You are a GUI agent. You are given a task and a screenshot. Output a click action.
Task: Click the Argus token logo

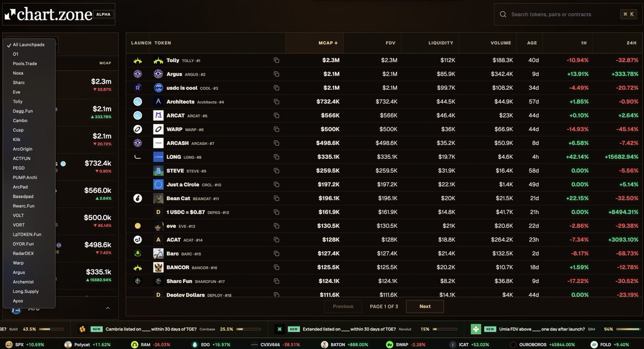pyautogui.click(x=158, y=74)
